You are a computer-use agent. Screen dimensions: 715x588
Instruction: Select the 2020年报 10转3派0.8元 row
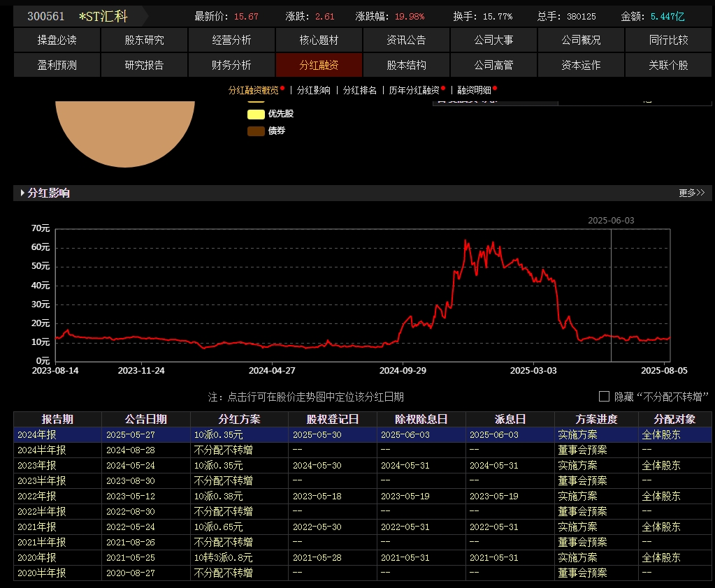(x=224, y=558)
